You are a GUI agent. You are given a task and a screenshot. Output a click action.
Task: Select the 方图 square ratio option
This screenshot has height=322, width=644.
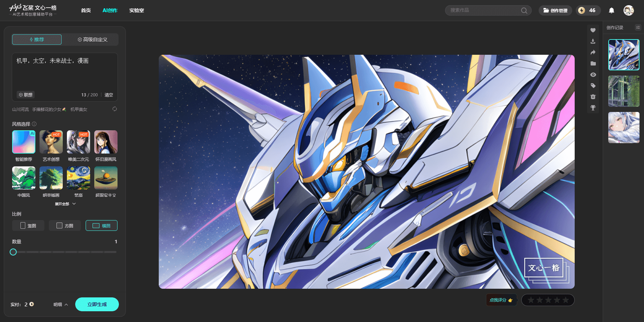[x=65, y=226]
